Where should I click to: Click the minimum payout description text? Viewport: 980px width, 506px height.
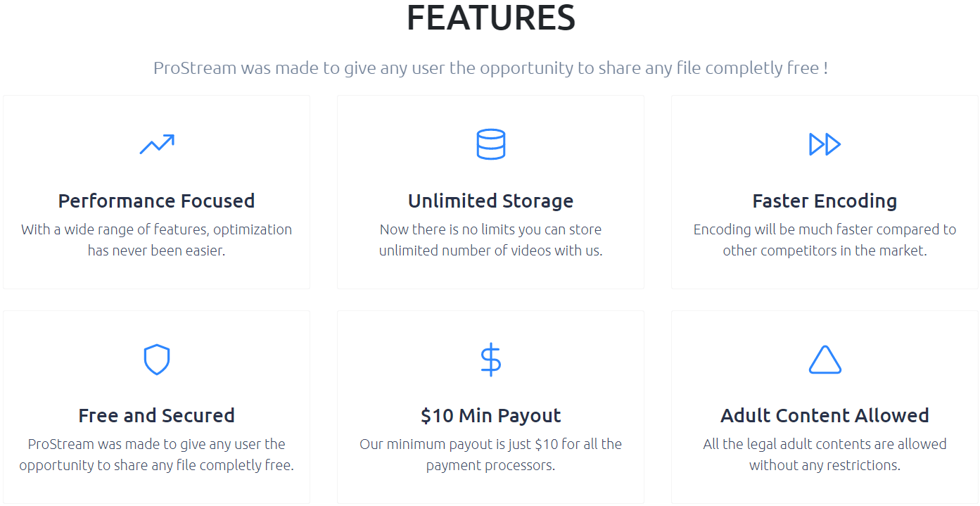(490, 455)
